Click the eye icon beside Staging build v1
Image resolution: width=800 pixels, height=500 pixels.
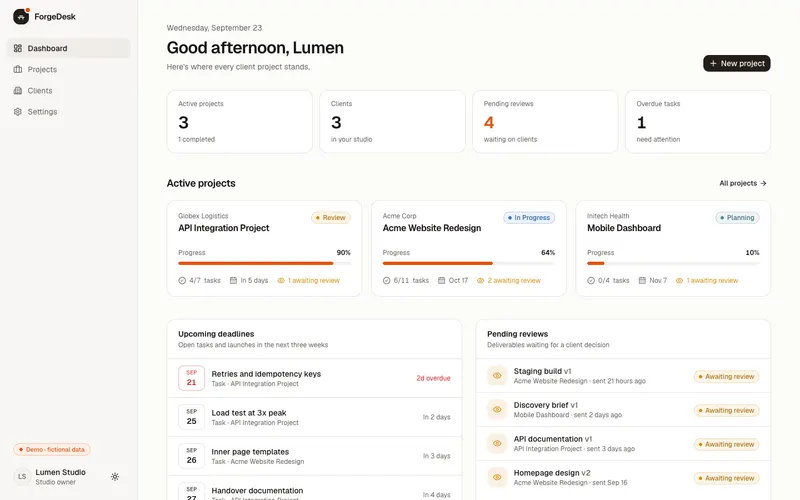pyautogui.click(x=497, y=376)
